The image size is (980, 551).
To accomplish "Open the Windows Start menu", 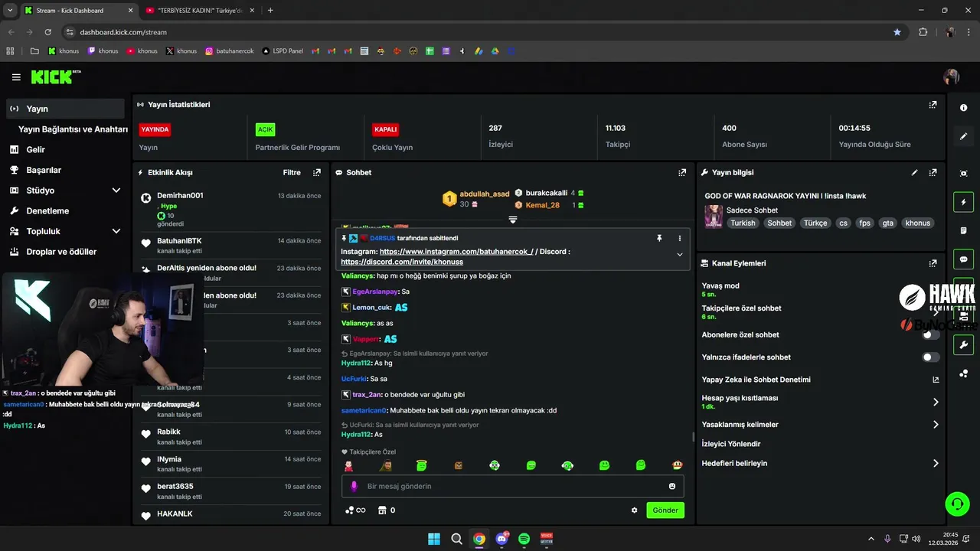I will point(434,539).
